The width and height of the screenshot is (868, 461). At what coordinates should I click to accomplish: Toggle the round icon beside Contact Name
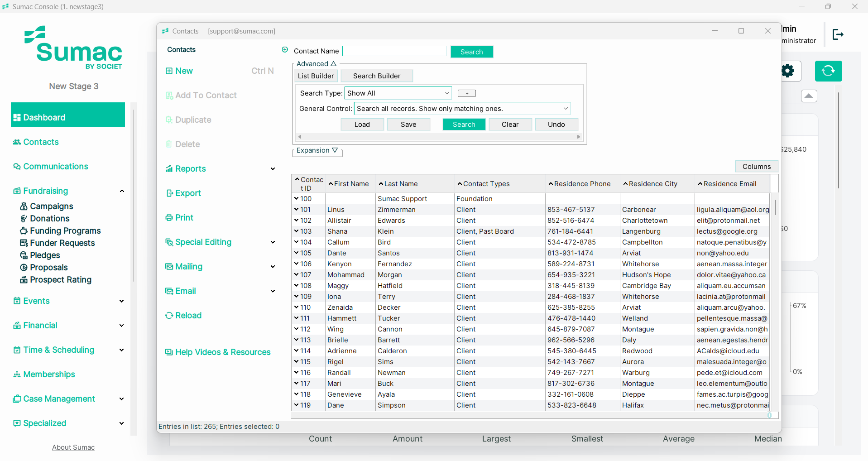point(285,50)
